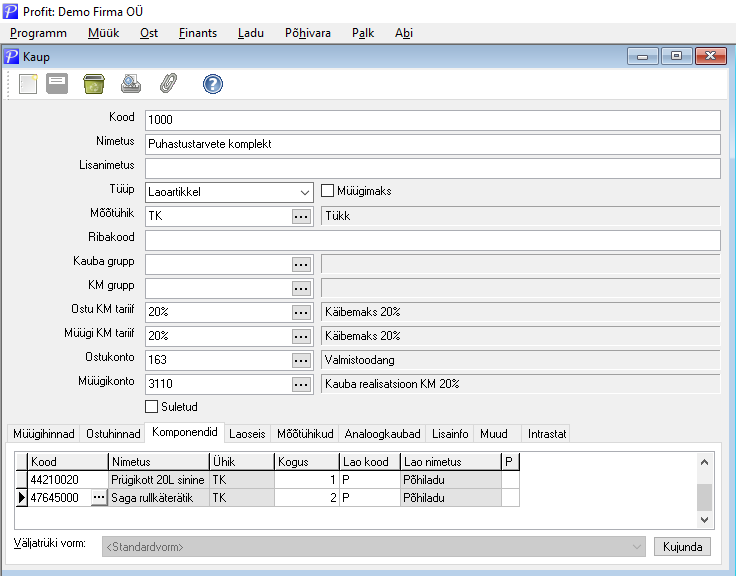Click the paperclip Attachments icon
Screen dimensions: 736x576
[x=168, y=84]
